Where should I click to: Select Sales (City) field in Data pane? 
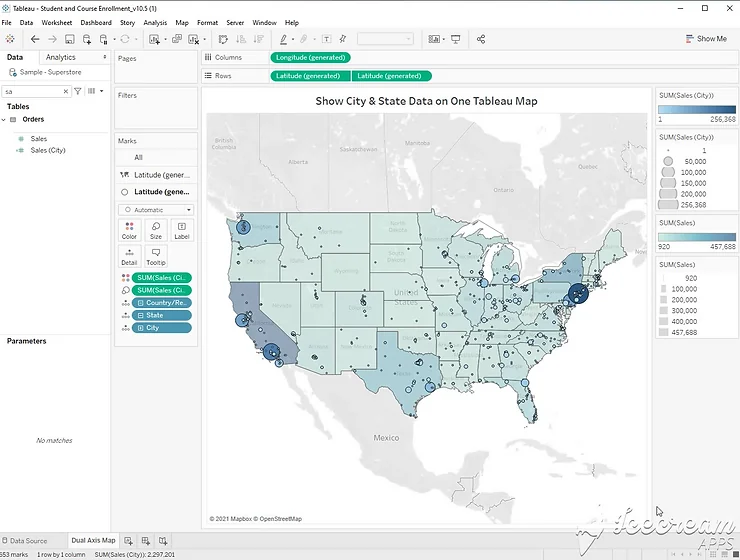coord(48,150)
